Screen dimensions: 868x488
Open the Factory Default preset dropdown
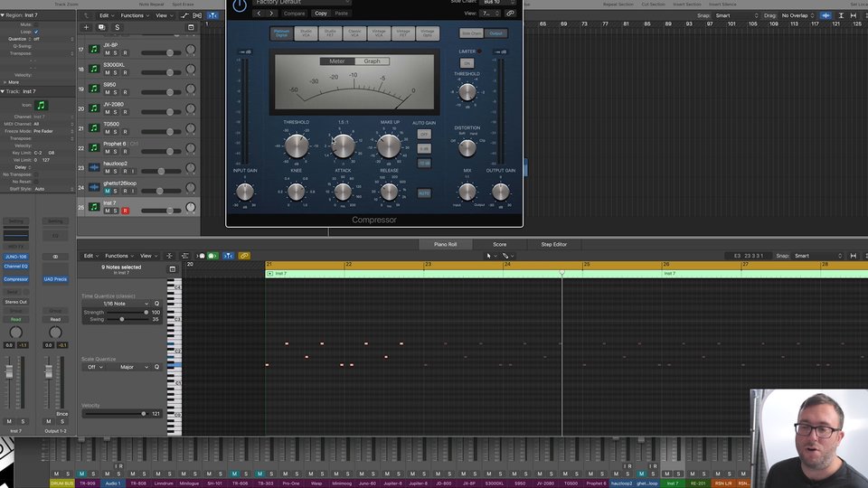302,2
